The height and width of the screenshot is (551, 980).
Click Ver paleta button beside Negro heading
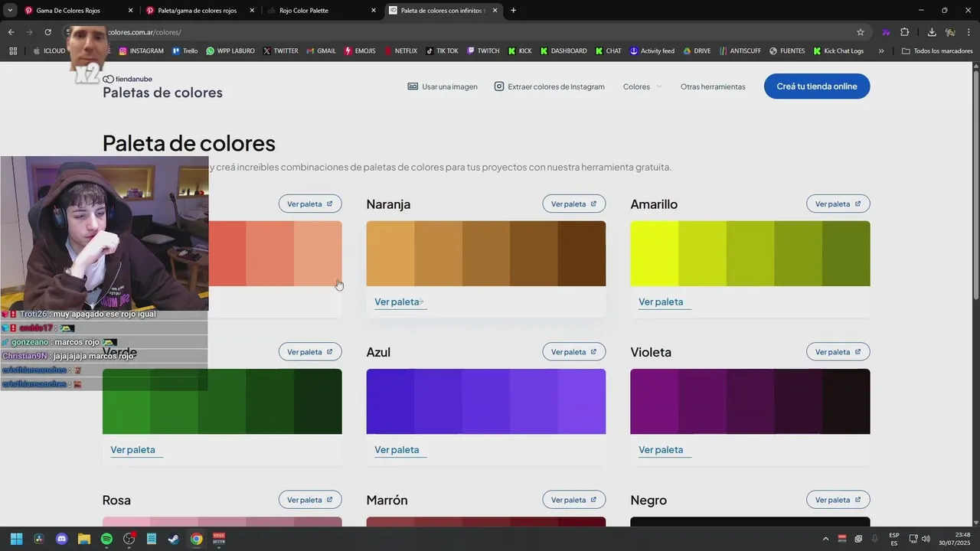coord(838,500)
